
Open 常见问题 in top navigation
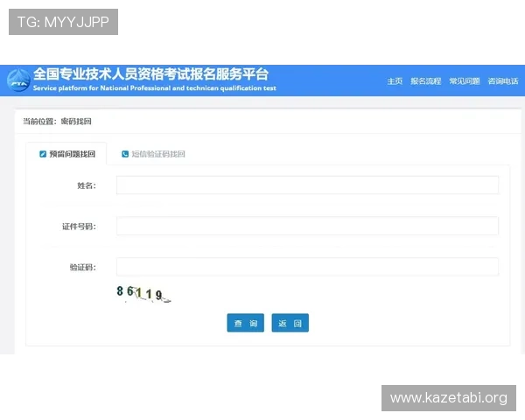pyautogui.click(x=465, y=81)
